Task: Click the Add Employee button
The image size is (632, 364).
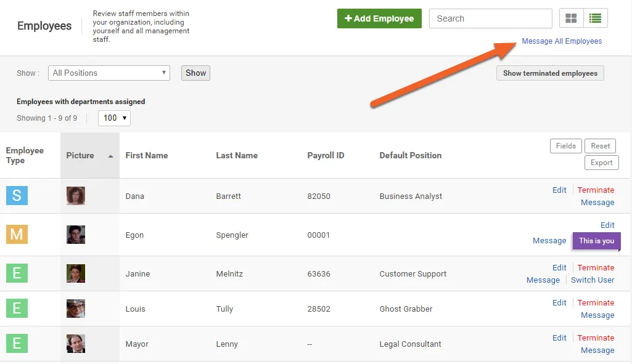Action: click(379, 18)
